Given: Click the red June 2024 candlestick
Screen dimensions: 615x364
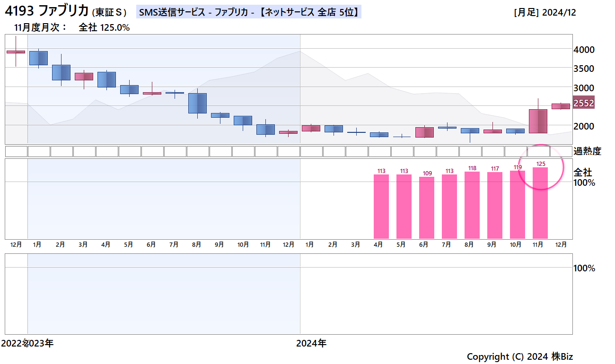Looking at the screenshot, I should (424, 132).
